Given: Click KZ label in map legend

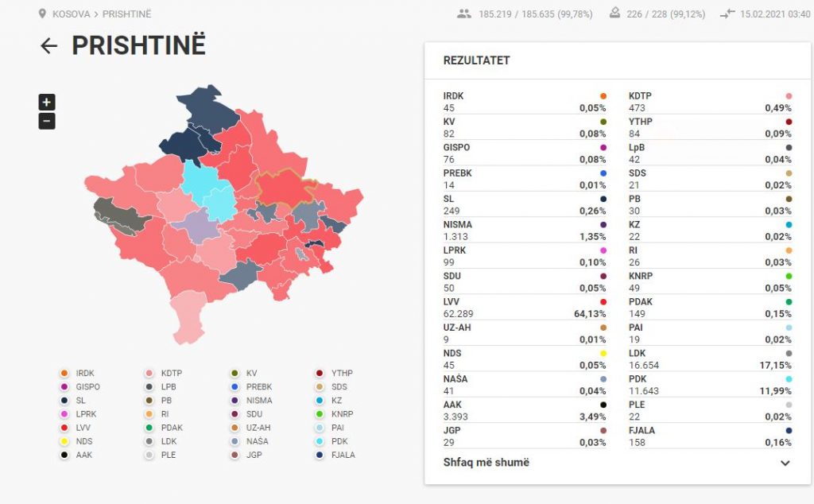Looking at the screenshot, I should (x=337, y=400).
